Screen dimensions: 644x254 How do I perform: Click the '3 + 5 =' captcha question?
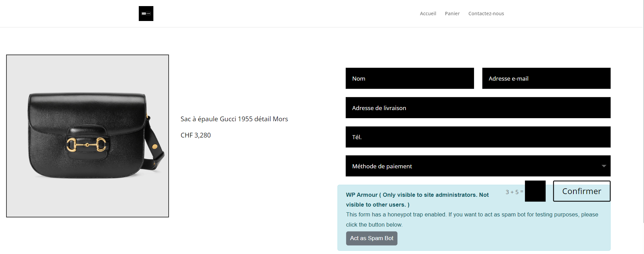click(514, 192)
